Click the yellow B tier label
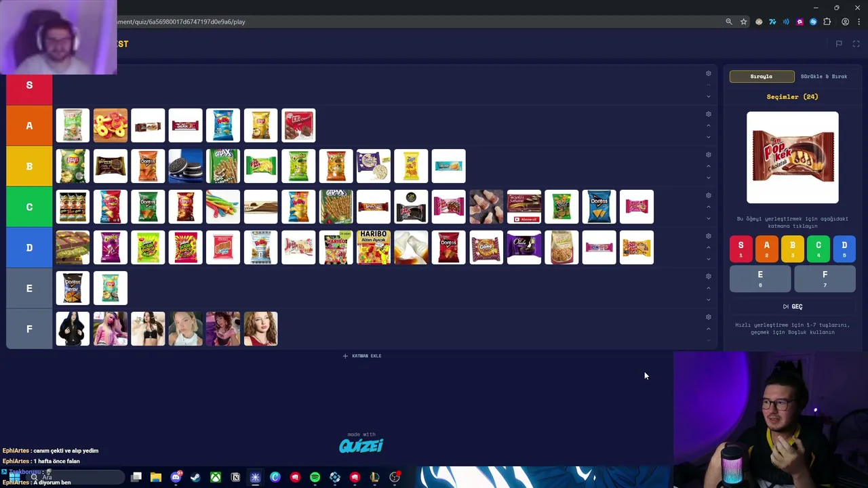This screenshot has height=488, width=868. pyautogui.click(x=29, y=166)
